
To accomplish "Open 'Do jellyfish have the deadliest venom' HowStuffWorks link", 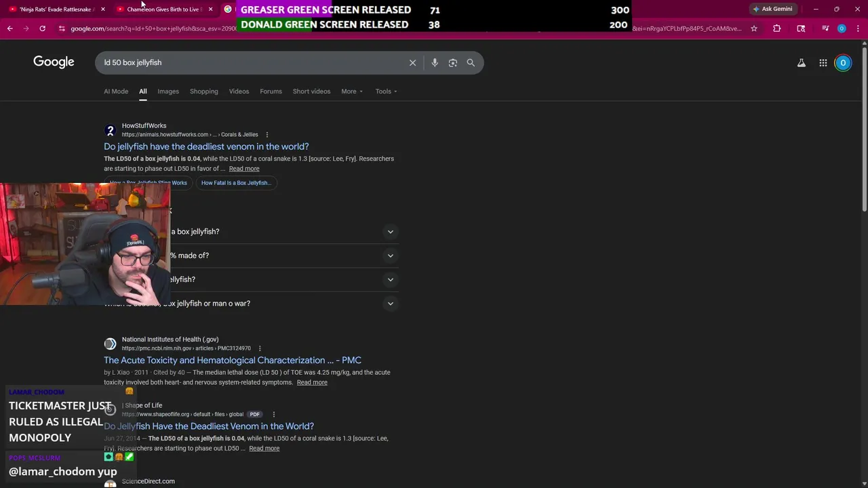I will (x=206, y=146).
